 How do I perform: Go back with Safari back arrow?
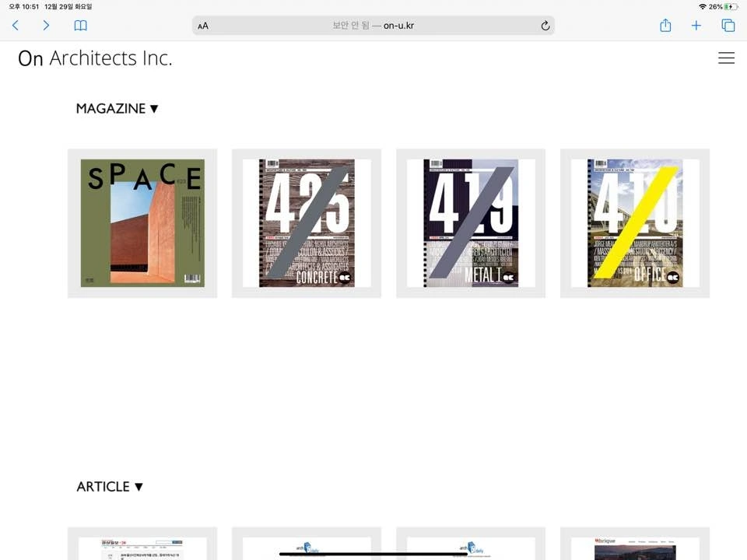16,25
